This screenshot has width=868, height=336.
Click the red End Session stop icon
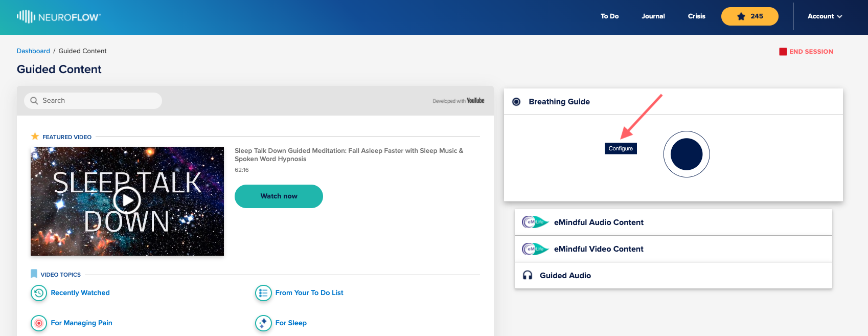click(x=783, y=52)
